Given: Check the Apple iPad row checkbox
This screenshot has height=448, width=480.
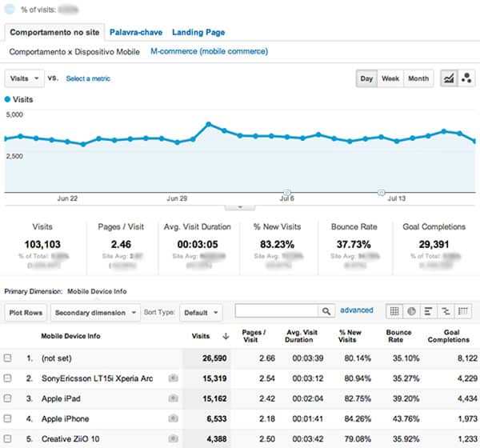Looking at the screenshot, I should [8, 398].
